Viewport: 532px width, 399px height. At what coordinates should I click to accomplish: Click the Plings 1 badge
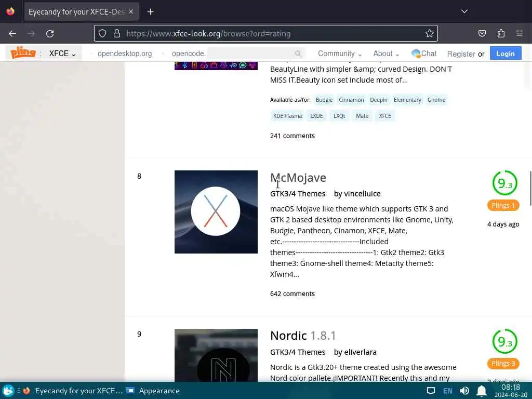(503, 205)
